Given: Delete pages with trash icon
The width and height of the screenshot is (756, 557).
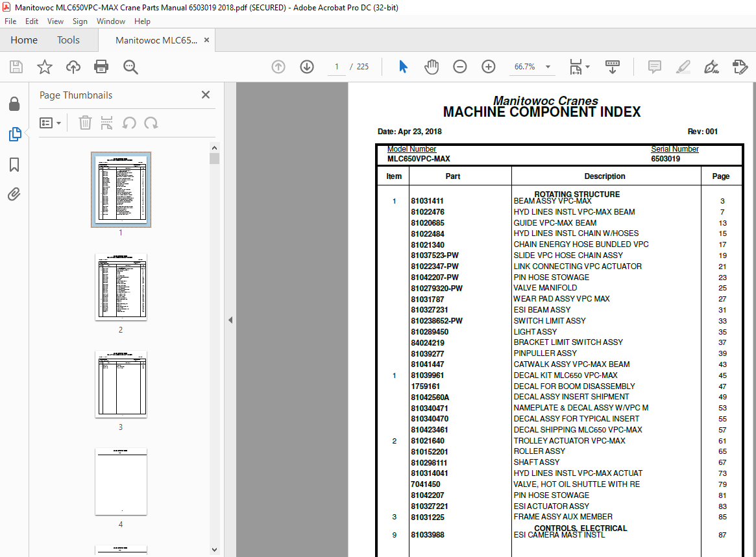Looking at the screenshot, I should click(85, 123).
